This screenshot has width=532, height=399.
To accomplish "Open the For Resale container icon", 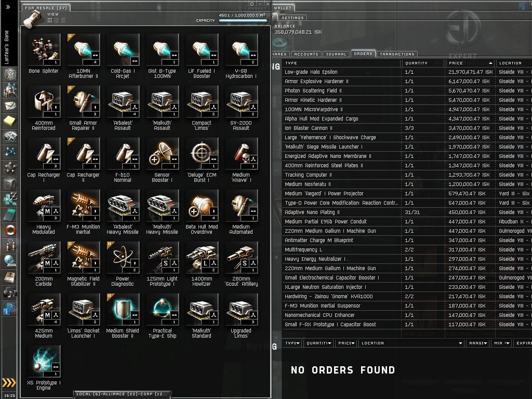I will (x=33, y=19).
